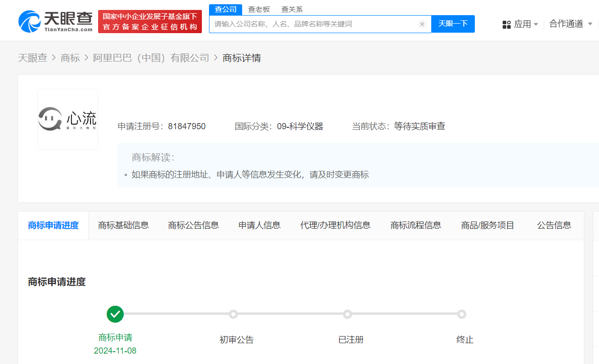Select the 终止 progress step marker
This screenshot has height=364, width=599.
coord(462,314)
